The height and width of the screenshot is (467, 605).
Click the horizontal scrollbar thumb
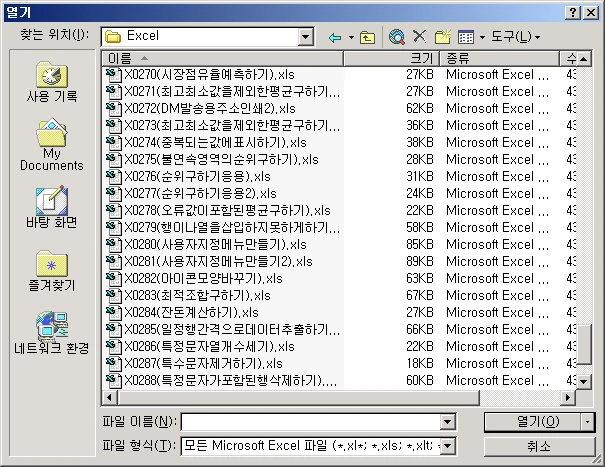click(297, 397)
